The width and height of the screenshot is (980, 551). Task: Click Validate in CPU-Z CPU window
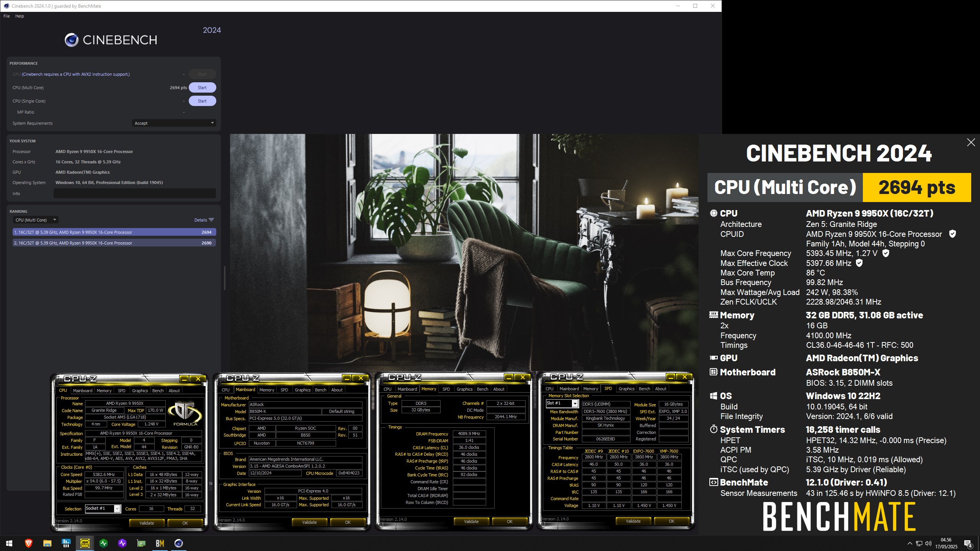(x=147, y=523)
